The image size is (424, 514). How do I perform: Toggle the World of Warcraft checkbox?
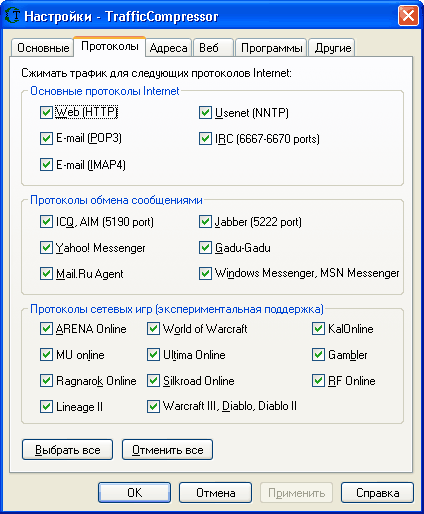coord(153,329)
